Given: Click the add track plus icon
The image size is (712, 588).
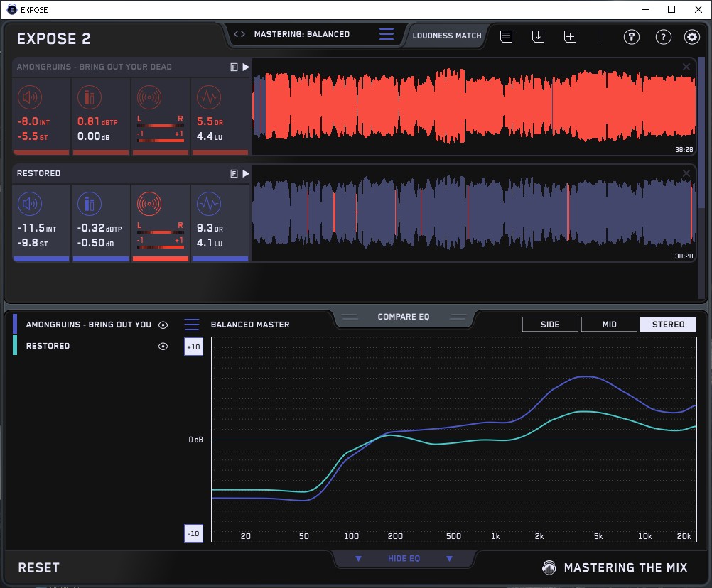Looking at the screenshot, I should pos(570,36).
